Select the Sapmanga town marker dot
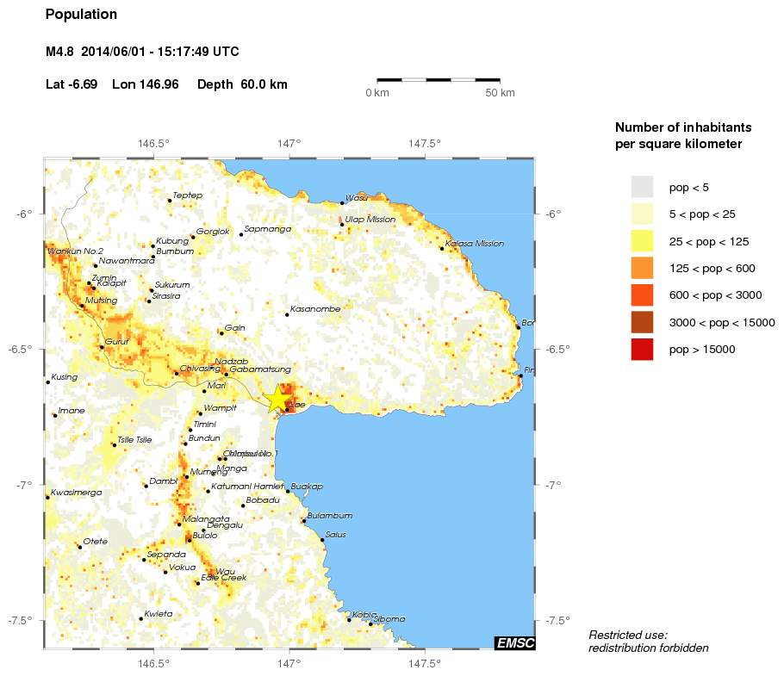The height and width of the screenshot is (676, 784). pos(241,234)
